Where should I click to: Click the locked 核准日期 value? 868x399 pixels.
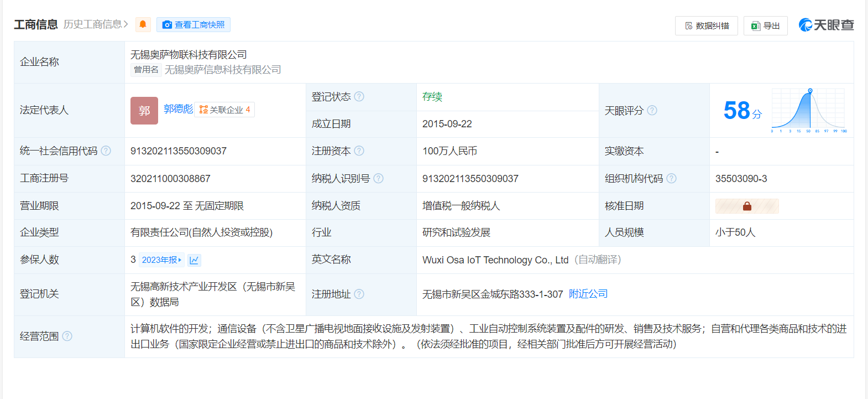(747, 206)
